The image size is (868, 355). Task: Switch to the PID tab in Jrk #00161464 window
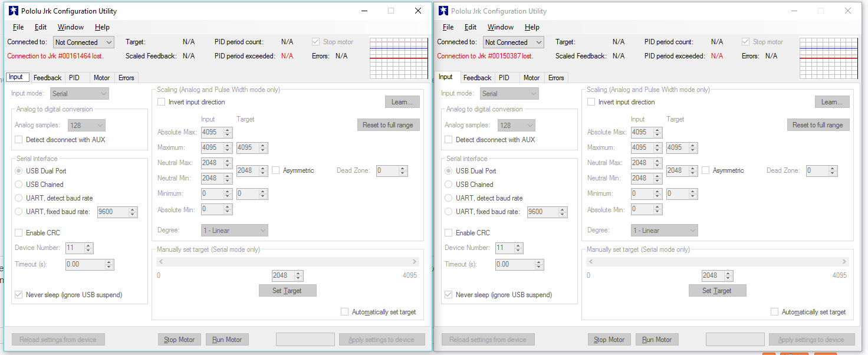(74, 78)
